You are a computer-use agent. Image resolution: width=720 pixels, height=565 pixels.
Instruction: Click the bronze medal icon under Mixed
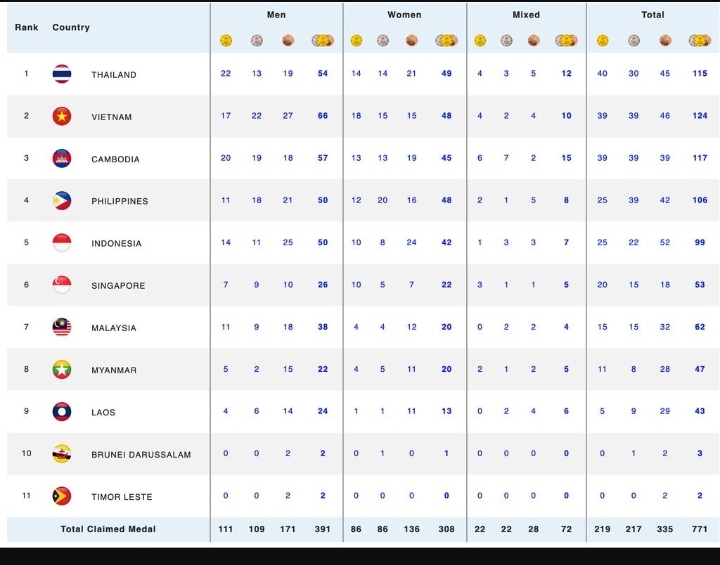pos(533,41)
